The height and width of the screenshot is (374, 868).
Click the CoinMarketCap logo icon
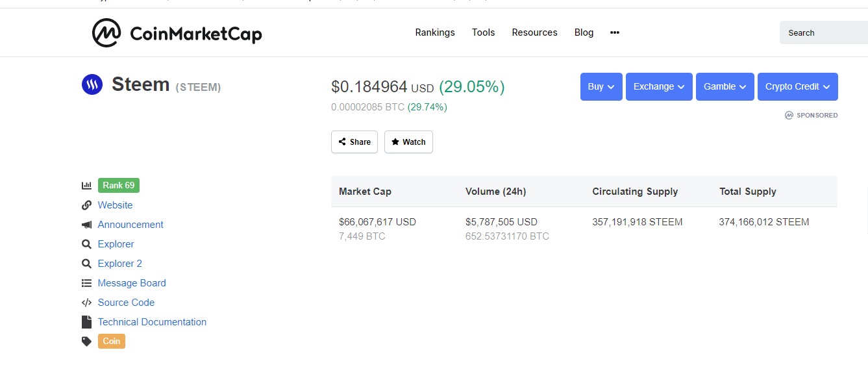pos(107,32)
